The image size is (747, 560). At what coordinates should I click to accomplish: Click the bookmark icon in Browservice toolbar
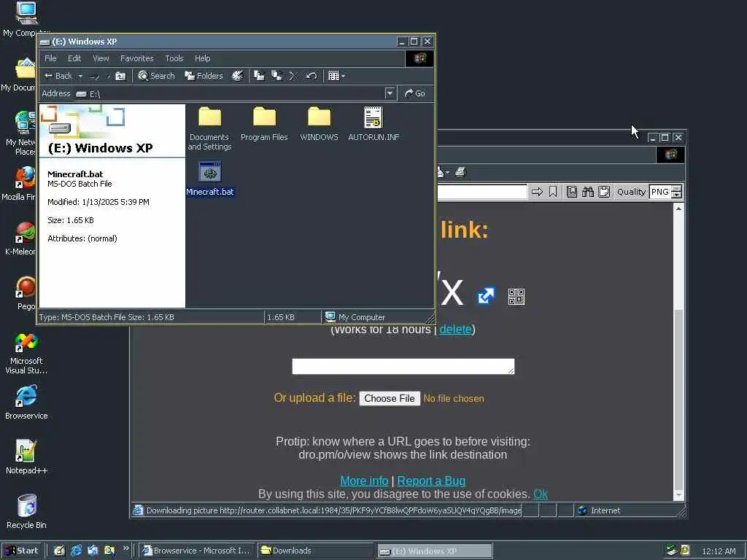click(x=553, y=192)
